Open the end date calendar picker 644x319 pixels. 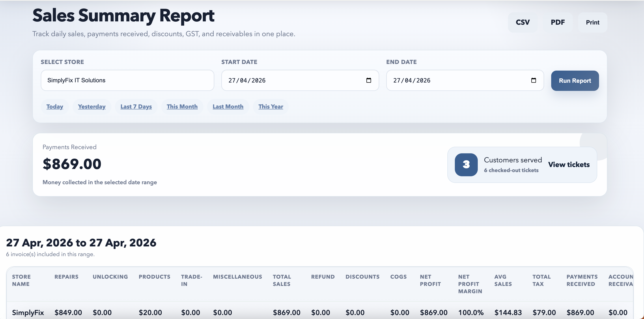[x=534, y=80]
